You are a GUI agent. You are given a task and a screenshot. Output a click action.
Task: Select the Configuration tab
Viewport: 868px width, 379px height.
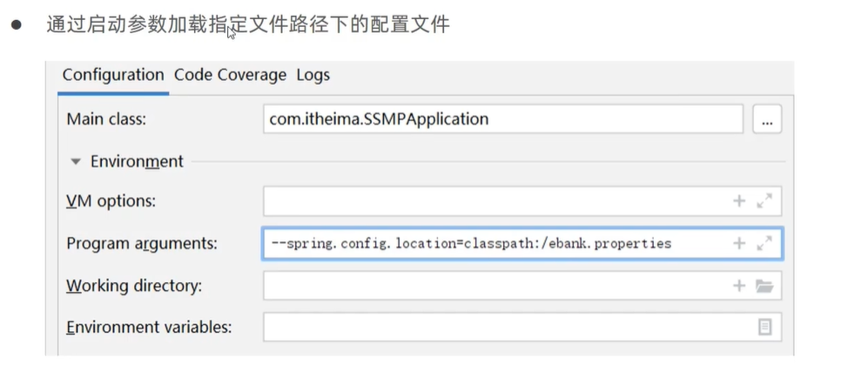click(x=113, y=75)
